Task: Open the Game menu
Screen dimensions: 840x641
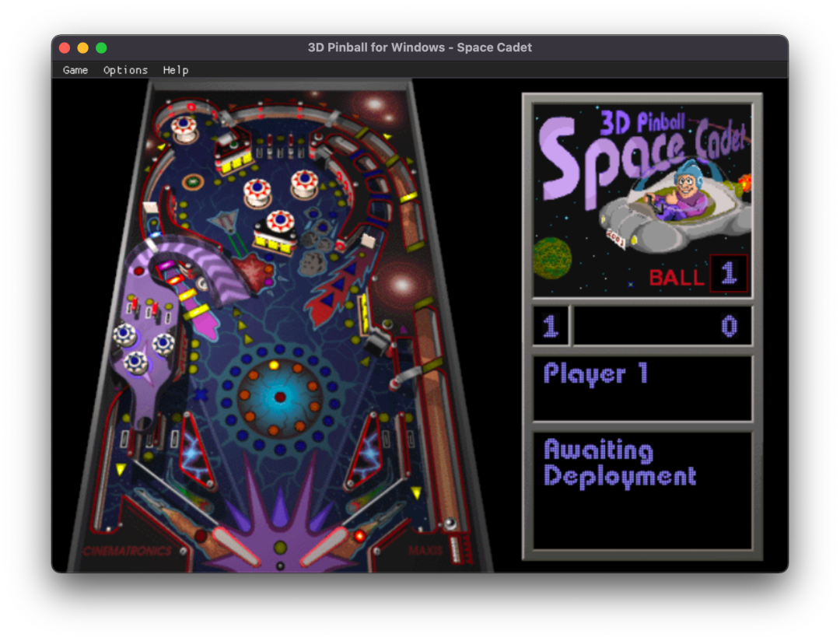Action: [x=75, y=70]
